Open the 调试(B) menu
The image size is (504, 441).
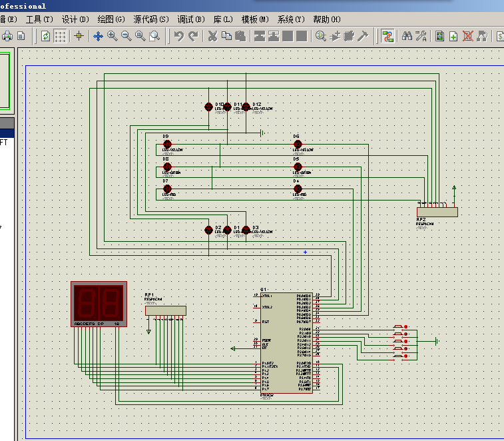click(191, 19)
